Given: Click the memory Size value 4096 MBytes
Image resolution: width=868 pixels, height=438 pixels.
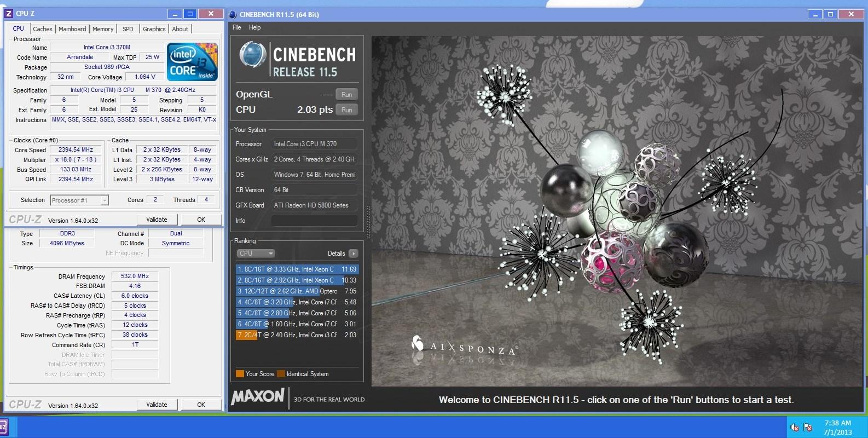Looking at the screenshot, I should 67,243.
